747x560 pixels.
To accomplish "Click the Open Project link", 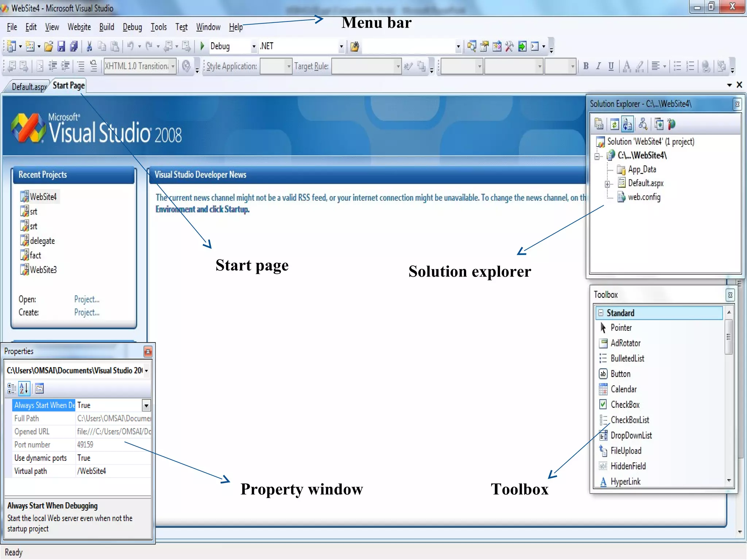I will (87, 299).
